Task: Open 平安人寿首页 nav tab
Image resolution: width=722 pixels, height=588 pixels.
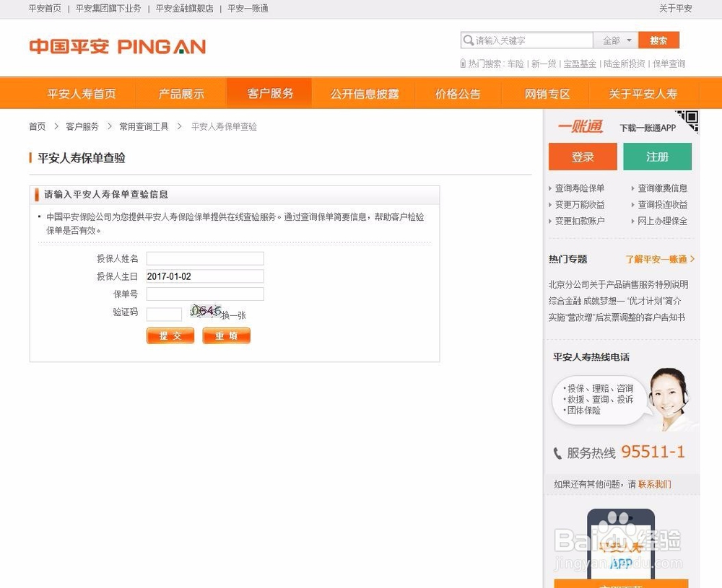Action: point(82,94)
